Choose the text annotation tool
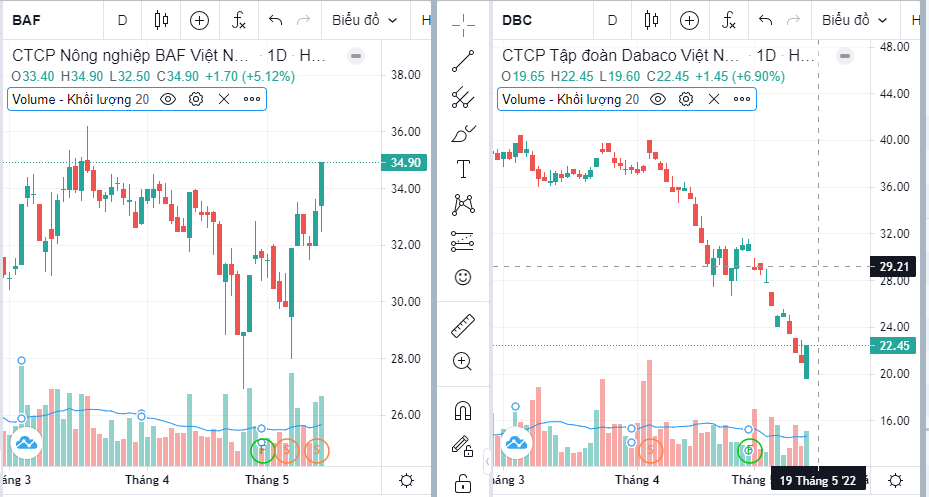This screenshot has width=929, height=497. [463, 169]
